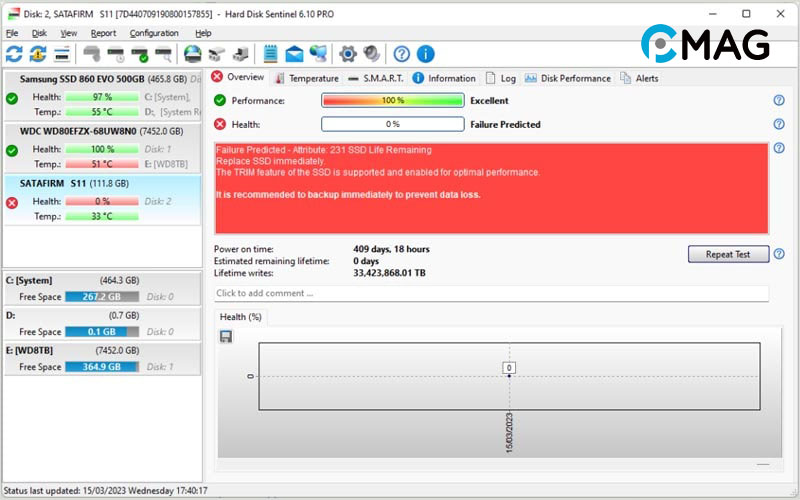Click the help icon beside the red warning box
Viewport: 800px width, 500px height.
click(x=779, y=148)
